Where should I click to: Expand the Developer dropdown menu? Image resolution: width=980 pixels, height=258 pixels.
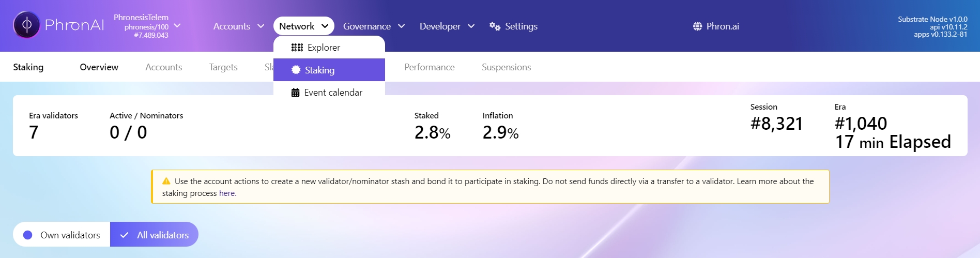click(447, 26)
